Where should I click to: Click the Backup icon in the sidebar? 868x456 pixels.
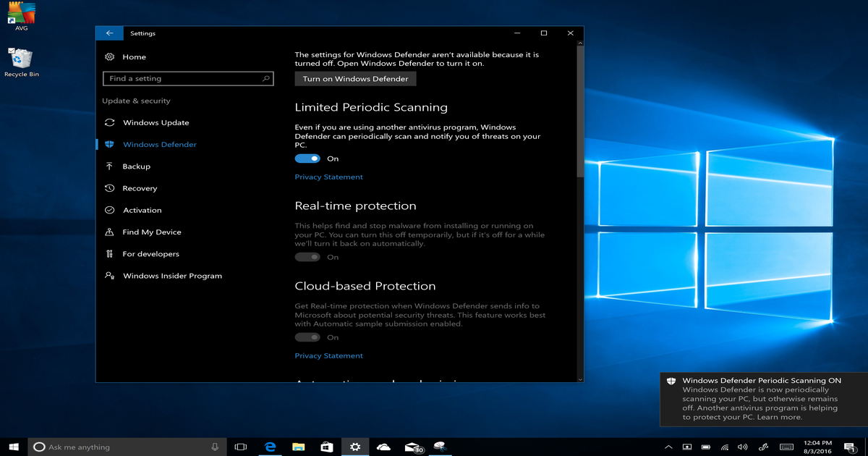pyautogui.click(x=109, y=166)
